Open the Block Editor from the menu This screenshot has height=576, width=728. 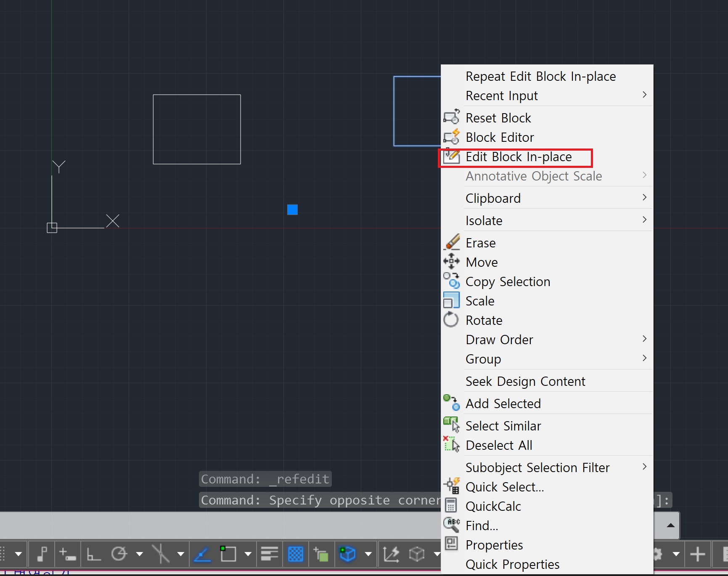[x=500, y=137]
